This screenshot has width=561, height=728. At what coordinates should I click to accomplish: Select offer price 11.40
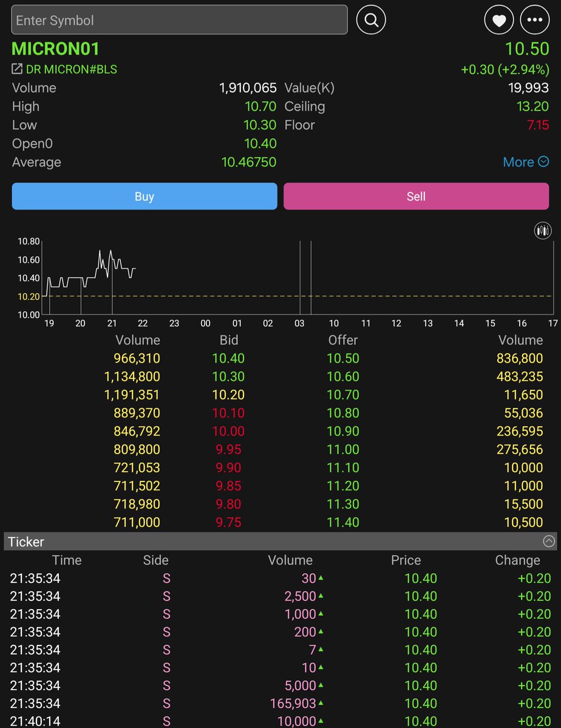[x=342, y=522]
